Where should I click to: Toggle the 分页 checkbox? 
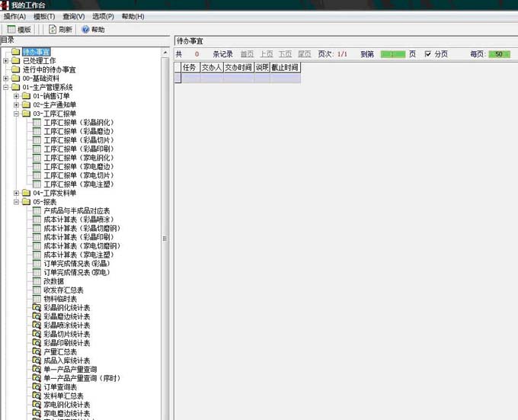point(428,54)
